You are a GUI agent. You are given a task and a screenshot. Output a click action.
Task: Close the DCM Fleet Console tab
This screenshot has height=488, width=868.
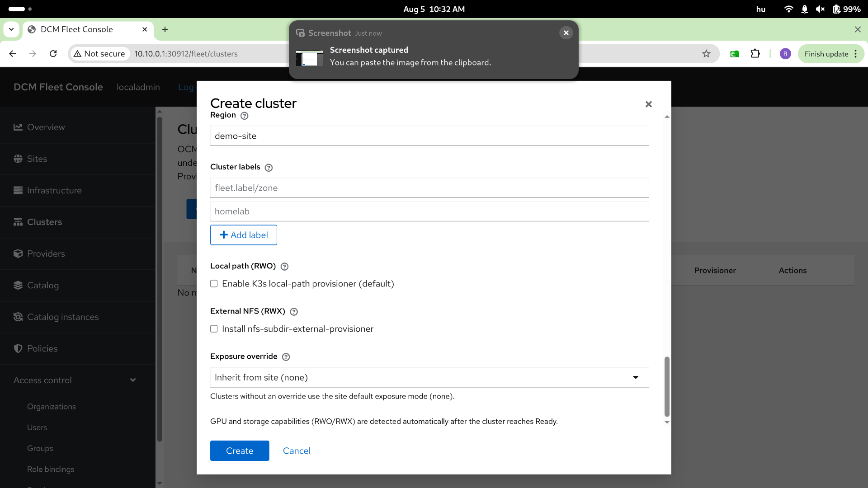pos(145,29)
